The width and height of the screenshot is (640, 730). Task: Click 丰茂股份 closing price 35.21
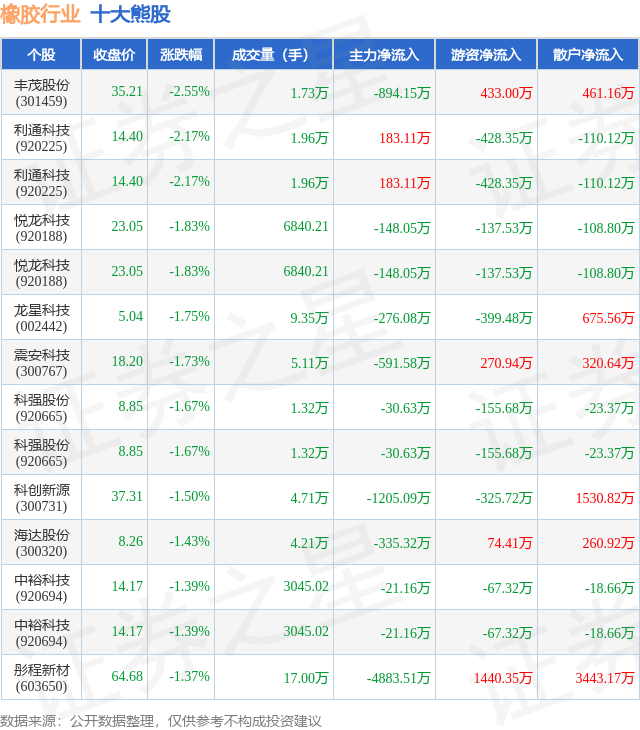click(x=127, y=91)
